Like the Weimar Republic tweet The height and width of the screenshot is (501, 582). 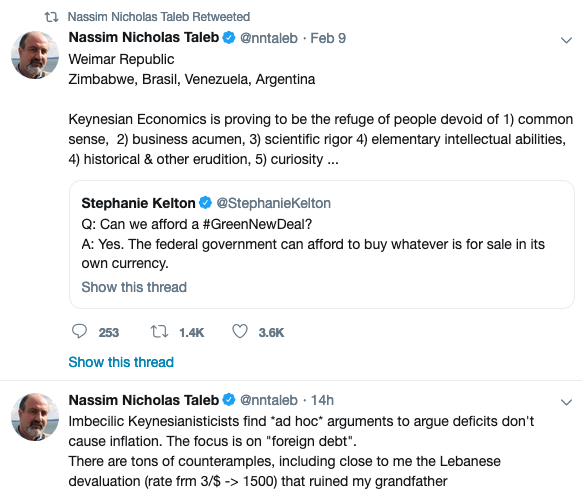(240, 331)
